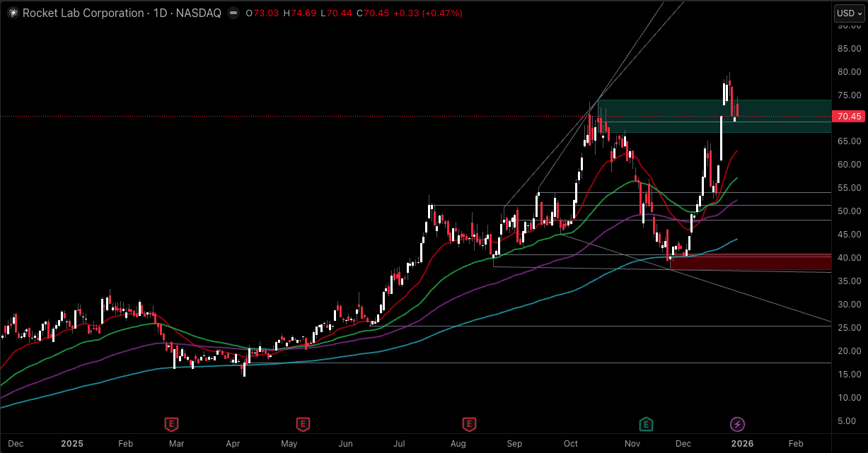Click the Rocket Lab Corporation symbol title
This screenshot has height=453, width=868.
click(x=81, y=13)
